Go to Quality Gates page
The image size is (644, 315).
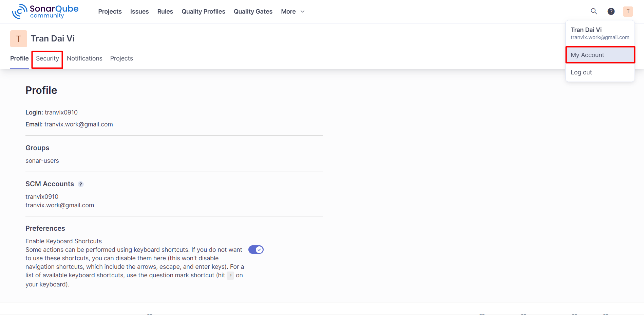tap(253, 12)
